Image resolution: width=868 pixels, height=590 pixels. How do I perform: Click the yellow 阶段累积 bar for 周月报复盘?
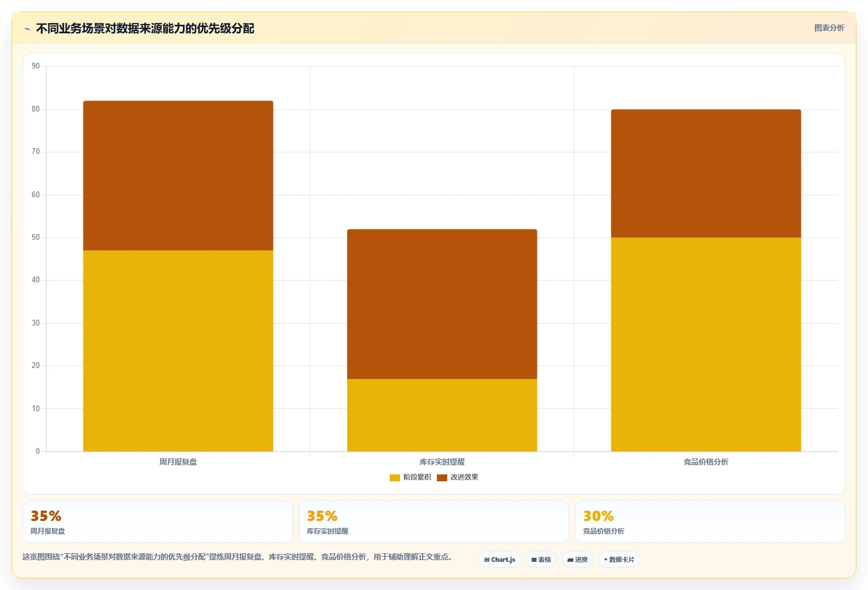coord(178,351)
